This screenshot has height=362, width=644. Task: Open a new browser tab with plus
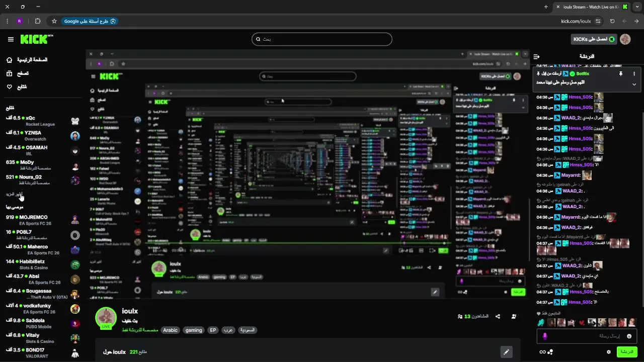(x=546, y=7)
